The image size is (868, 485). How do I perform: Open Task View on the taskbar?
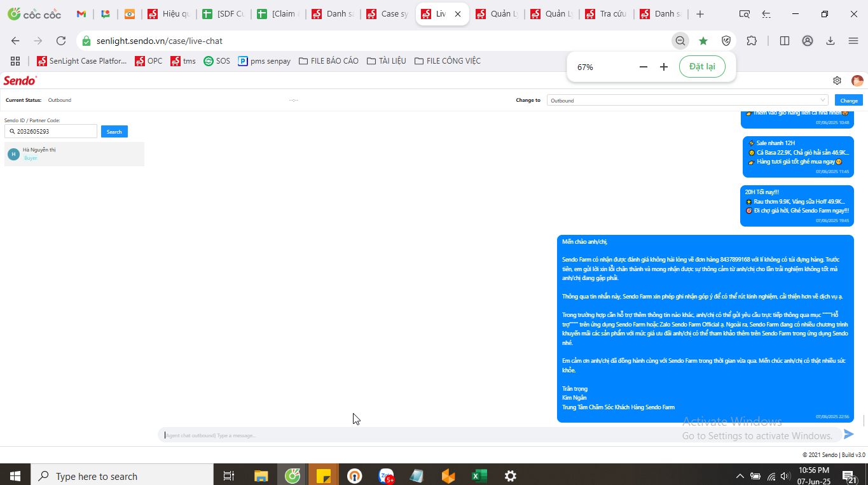[x=229, y=476]
